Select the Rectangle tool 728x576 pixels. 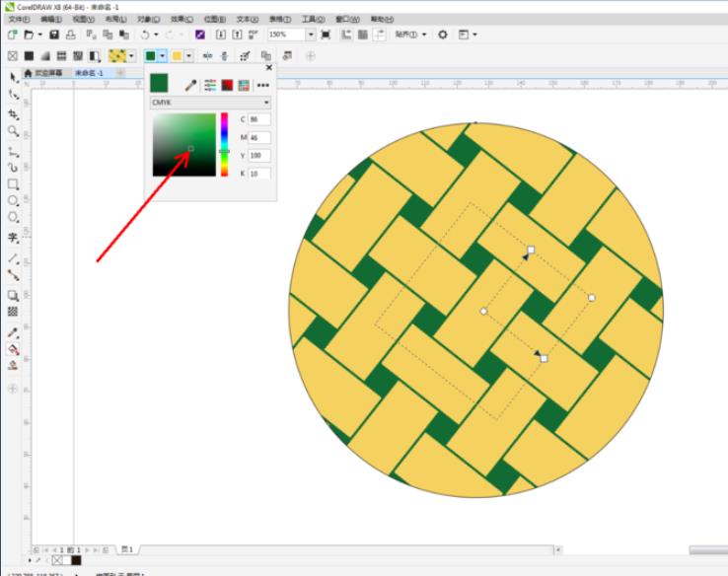(x=13, y=183)
